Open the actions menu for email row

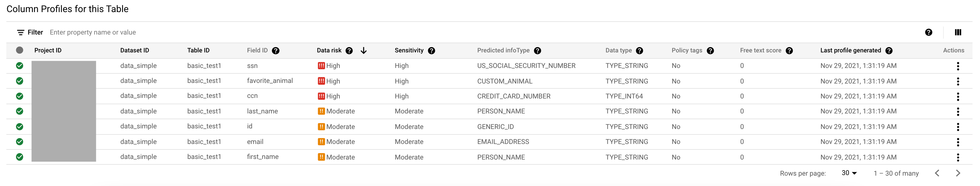tap(958, 142)
